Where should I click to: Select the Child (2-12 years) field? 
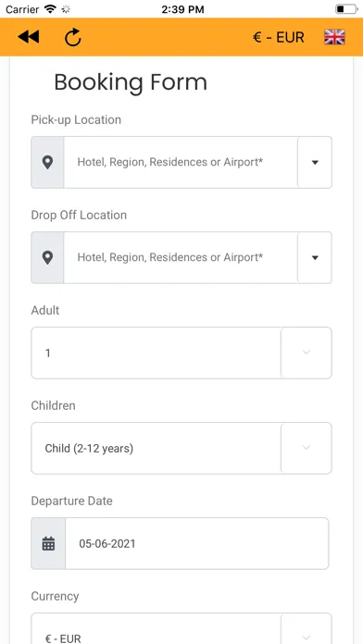156,448
